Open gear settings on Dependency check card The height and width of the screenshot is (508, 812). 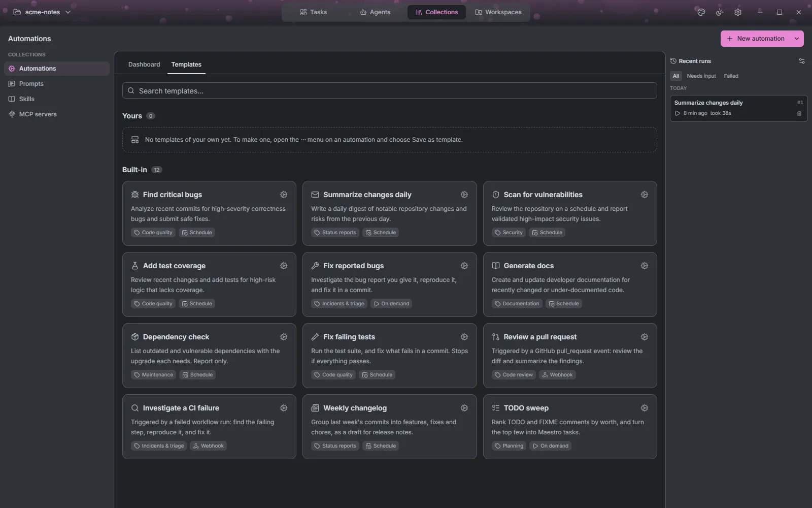[284, 337]
